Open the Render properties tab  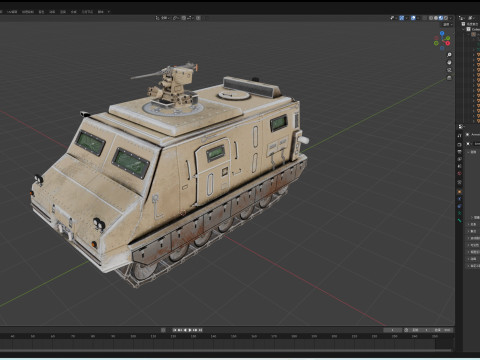(x=460, y=144)
